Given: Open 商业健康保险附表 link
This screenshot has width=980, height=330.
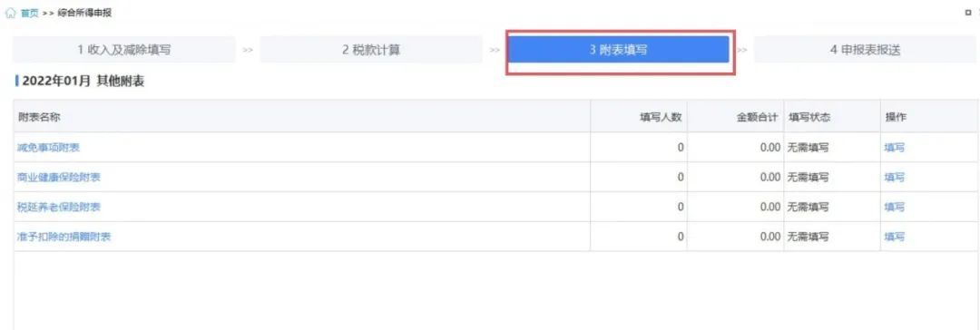Looking at the screenshot, I should point(59,178).
